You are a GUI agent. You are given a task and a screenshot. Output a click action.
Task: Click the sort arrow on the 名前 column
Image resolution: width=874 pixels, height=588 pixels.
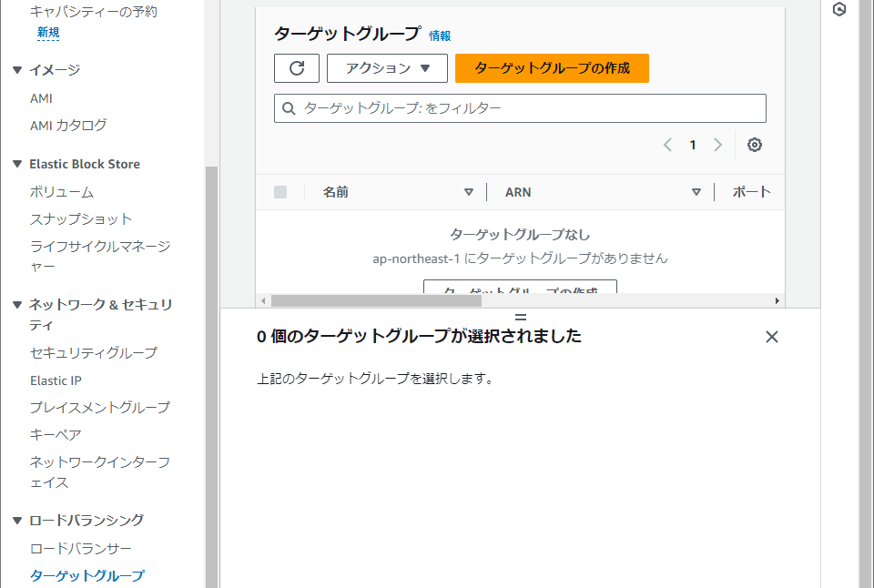pyautogui.click(x=470, y=192)
